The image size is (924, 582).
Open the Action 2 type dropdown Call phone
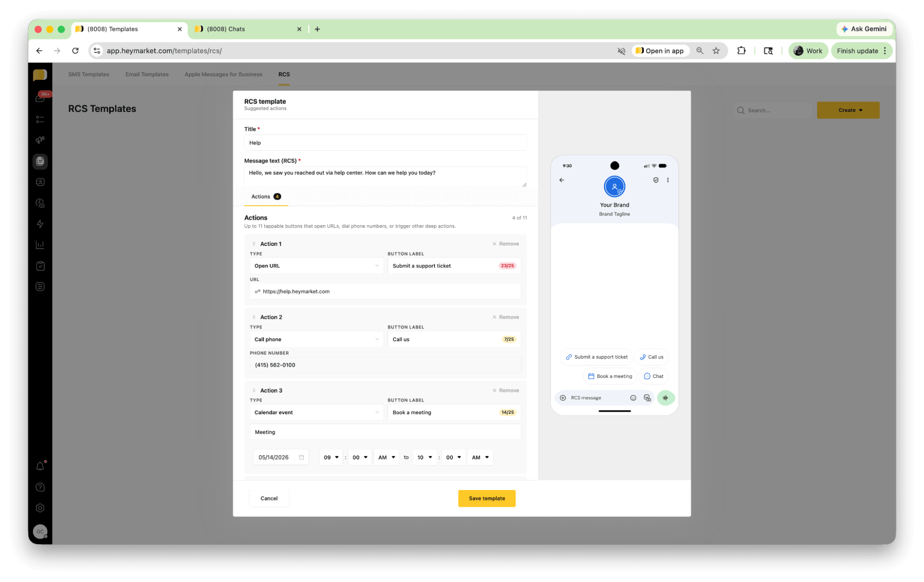pos(316,339)
